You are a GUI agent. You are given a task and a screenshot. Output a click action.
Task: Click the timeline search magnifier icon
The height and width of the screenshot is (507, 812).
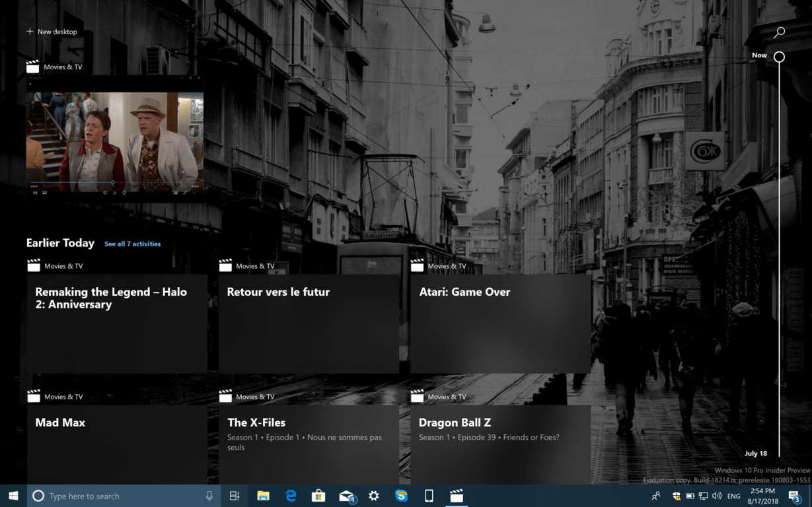point(780,32)
